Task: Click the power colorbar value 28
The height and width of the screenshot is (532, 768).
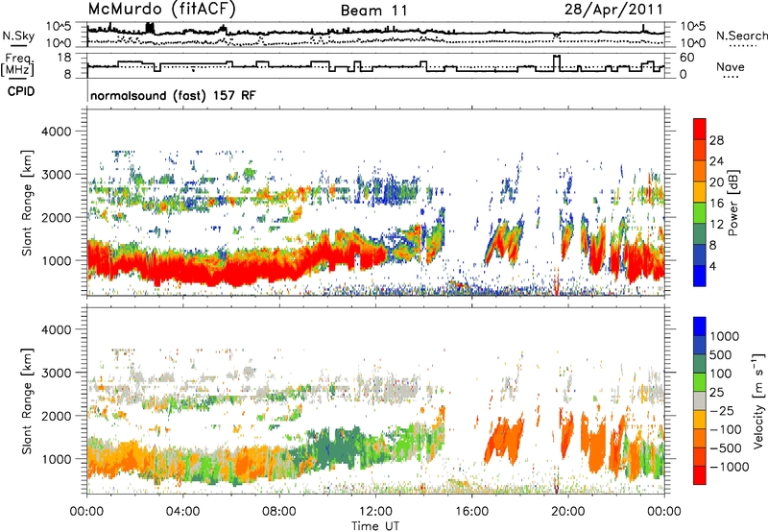Action: [x=716, y=140]
